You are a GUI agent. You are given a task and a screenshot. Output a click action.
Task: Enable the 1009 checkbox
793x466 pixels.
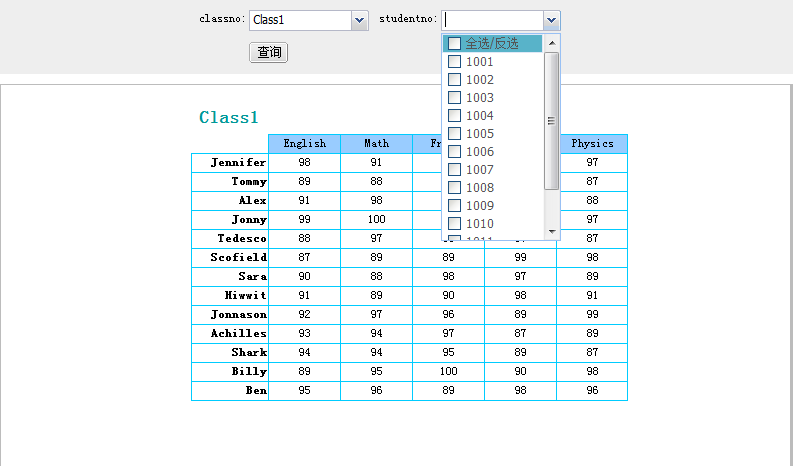[x=454, y=206]
